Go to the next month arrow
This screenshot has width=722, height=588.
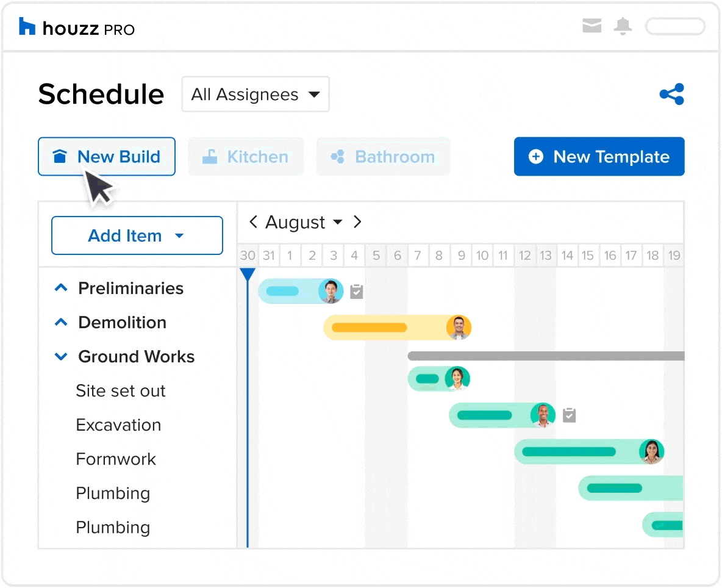pyautogui.click(x=357, y=222)
